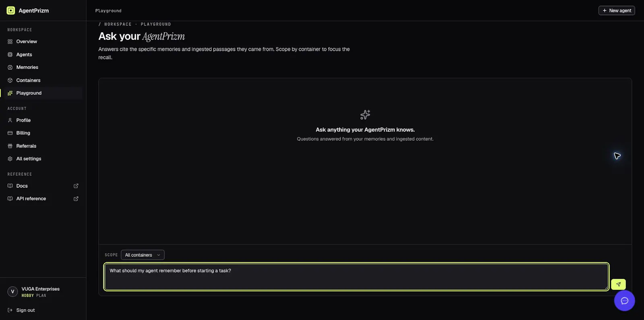This screenshot has height=320, width=644.
Task: Click external link icon beside API reference
Action: 76,199
